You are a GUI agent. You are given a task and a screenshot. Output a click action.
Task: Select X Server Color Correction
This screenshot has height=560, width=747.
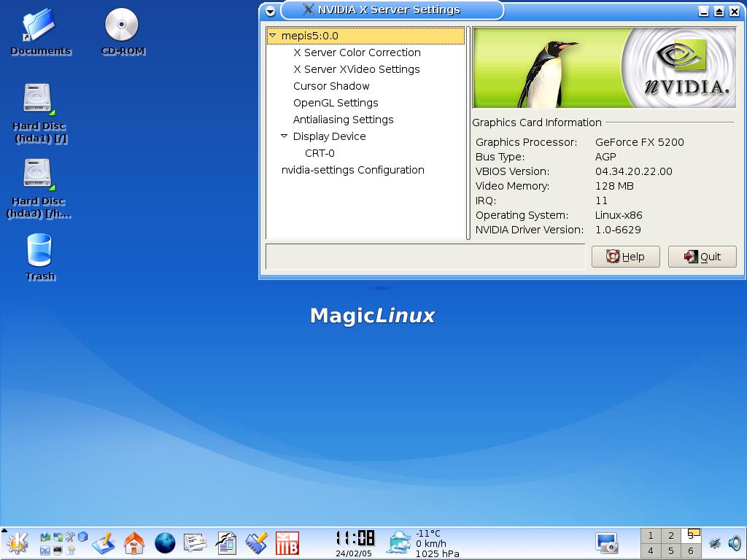pos(357,52)
